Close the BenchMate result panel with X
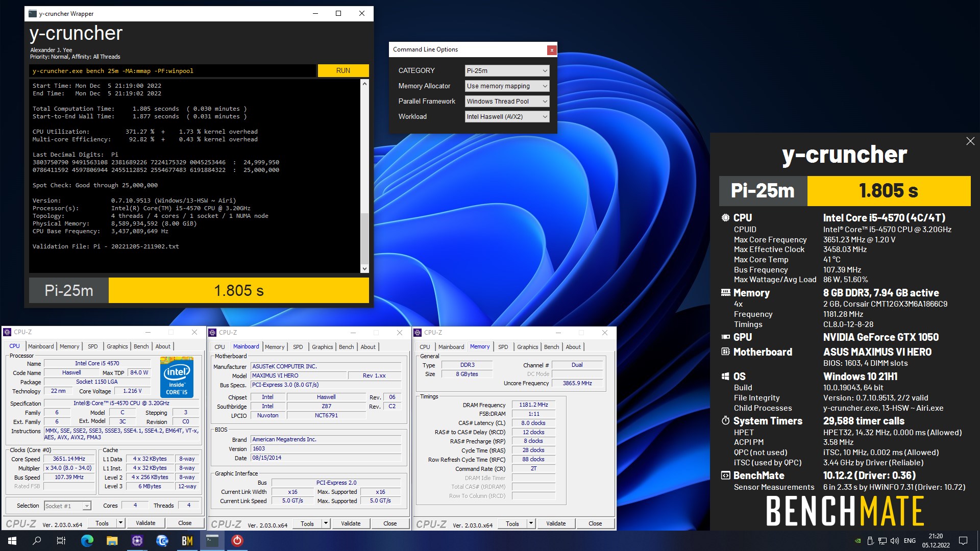The image size is (980, 551). [x=970, y=141]
